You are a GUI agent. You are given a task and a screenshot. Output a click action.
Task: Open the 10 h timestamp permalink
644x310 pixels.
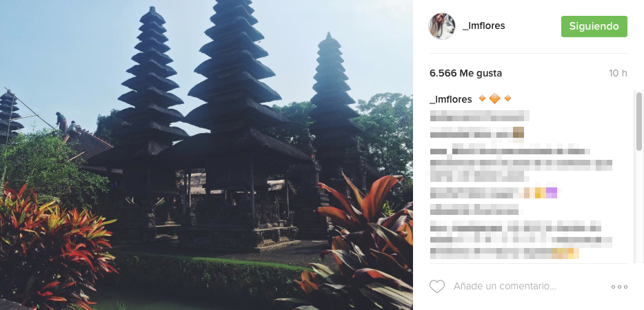click(618, 74)
